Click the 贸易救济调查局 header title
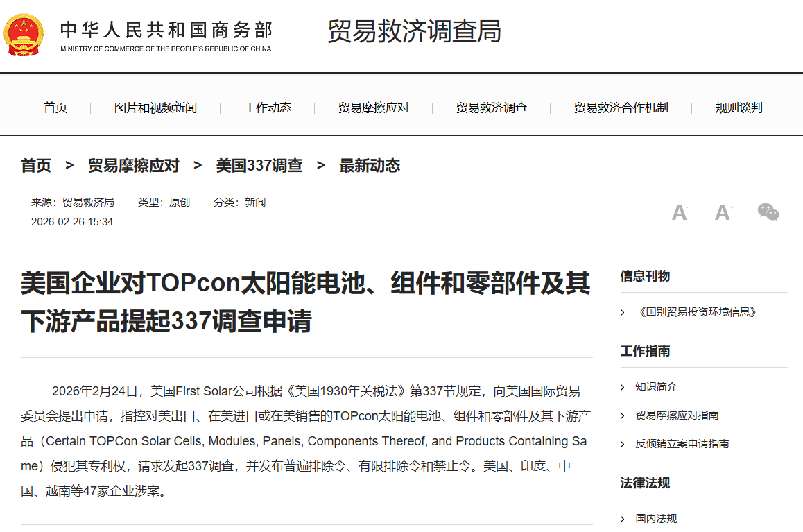 [x=414, y=31]
